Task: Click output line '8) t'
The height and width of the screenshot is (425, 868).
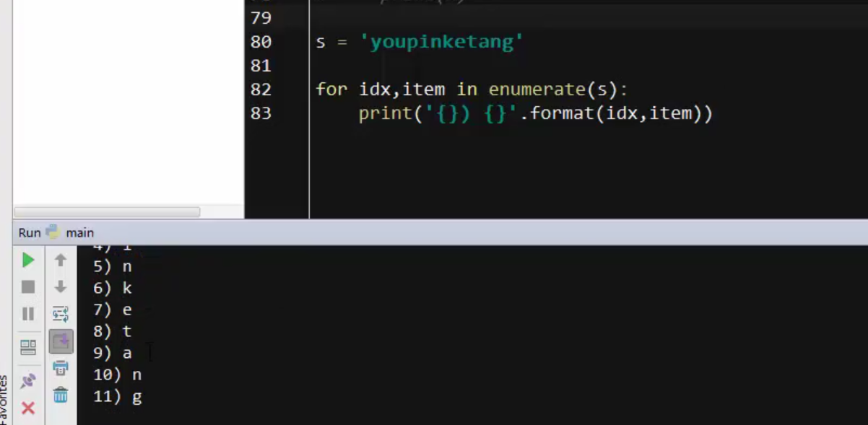Action: [x=113, y=331]
